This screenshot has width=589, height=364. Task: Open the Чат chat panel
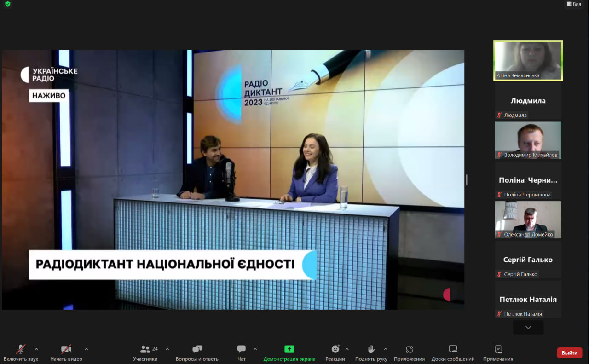coord(242,352)
